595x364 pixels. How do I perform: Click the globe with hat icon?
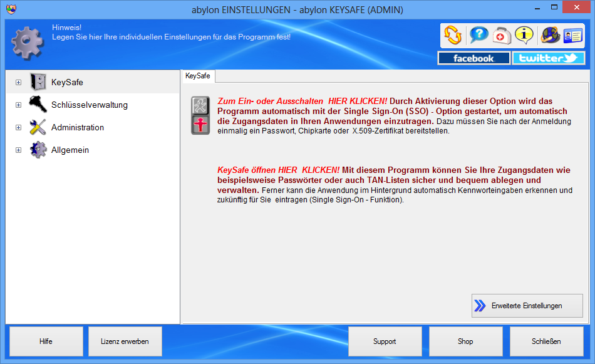coord(551,35)
